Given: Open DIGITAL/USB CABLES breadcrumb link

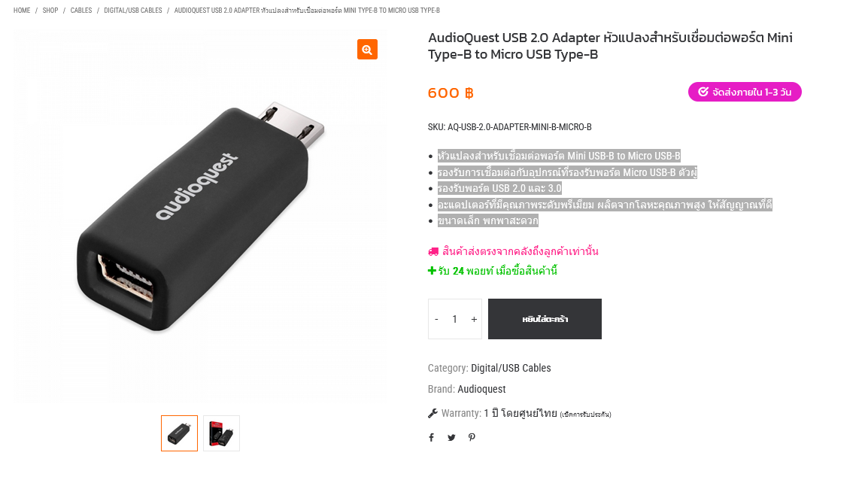Looking at the screenshot, I should click(x=133, y=11).
